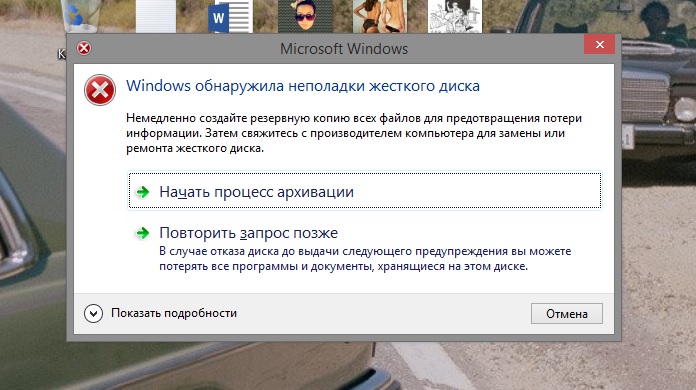This screenshot has width=696, height=390.
Task: Select the Word document desktop icon
Action: coord(230,16)
